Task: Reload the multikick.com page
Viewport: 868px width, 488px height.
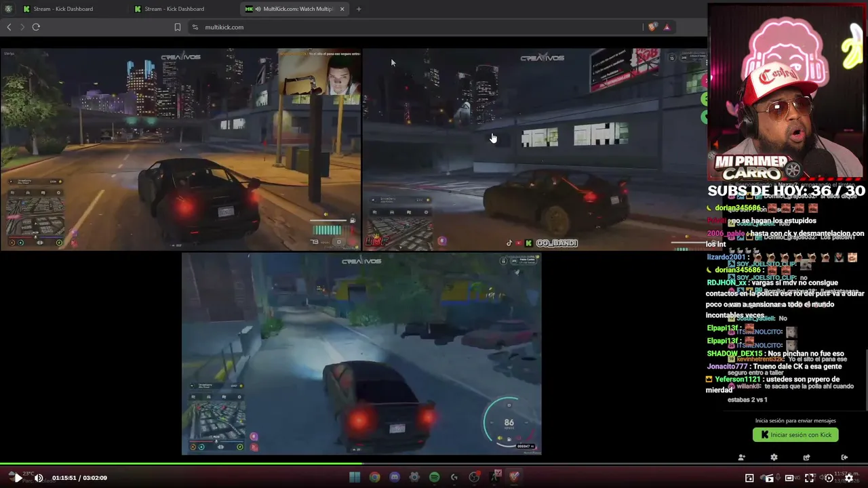Action: pos(36,27)
